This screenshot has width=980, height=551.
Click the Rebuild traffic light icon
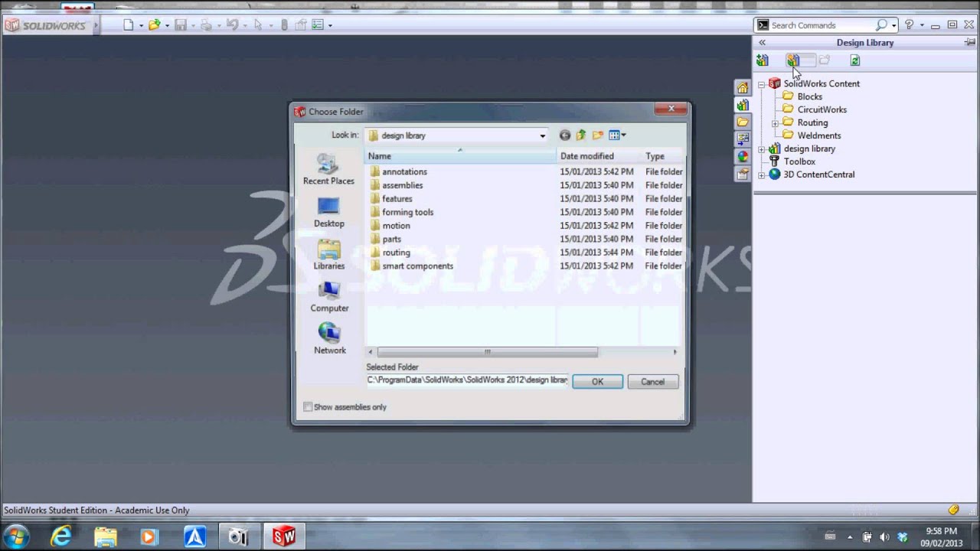pyautogui.click(x=284, y=25)
